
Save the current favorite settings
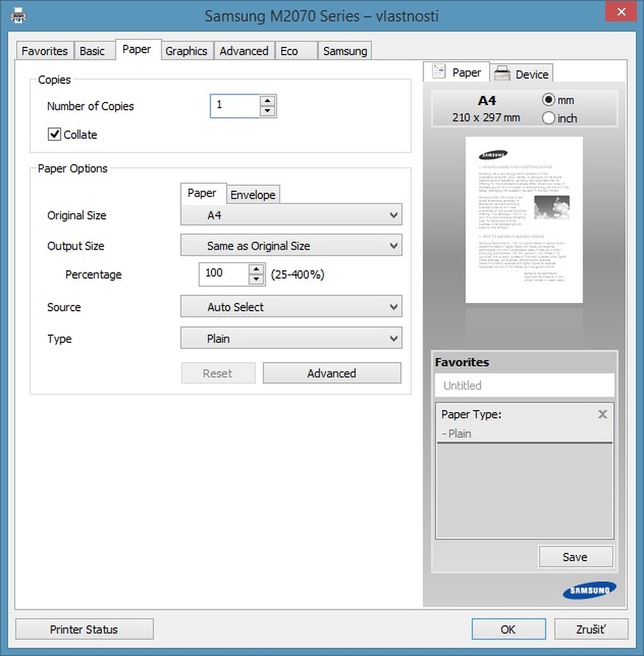576,557
